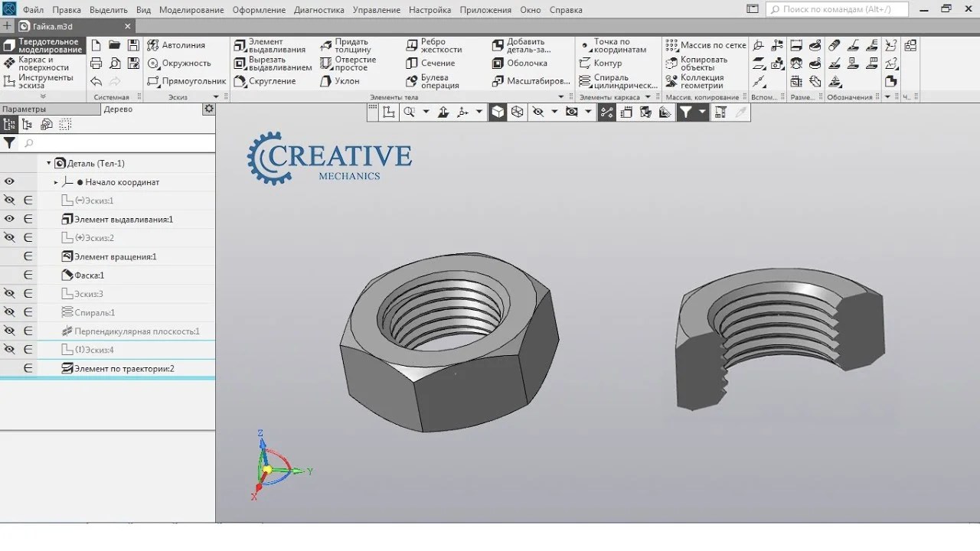Viewport: 980px width, 551px height.
Task: Run the Сечение section command
Action: pyautogui.click(x=431, y=64)
